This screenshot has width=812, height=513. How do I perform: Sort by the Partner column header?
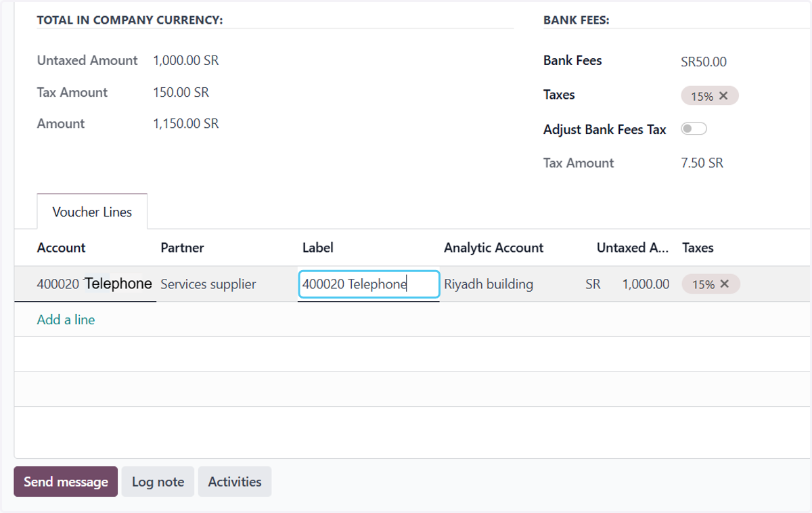182,248
